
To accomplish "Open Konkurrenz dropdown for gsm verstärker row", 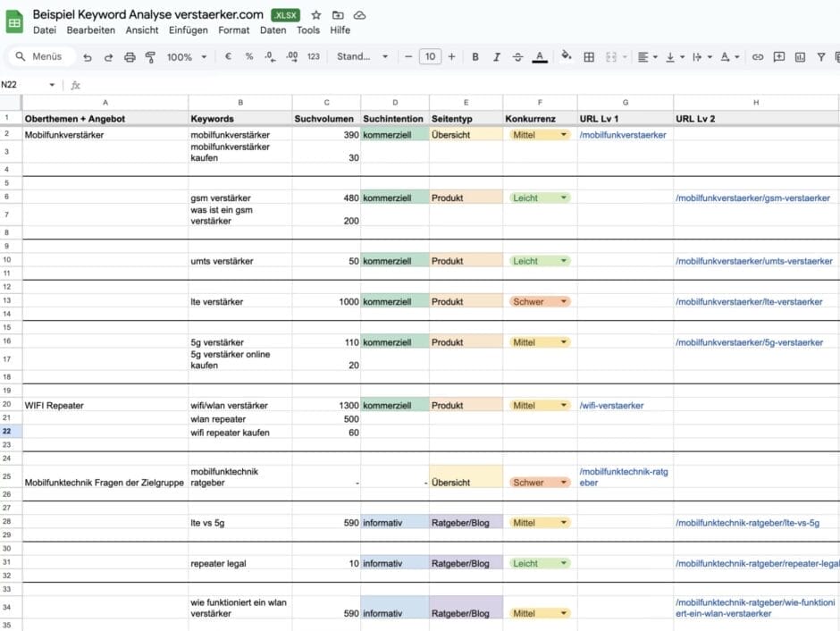I will click(564, 198).
